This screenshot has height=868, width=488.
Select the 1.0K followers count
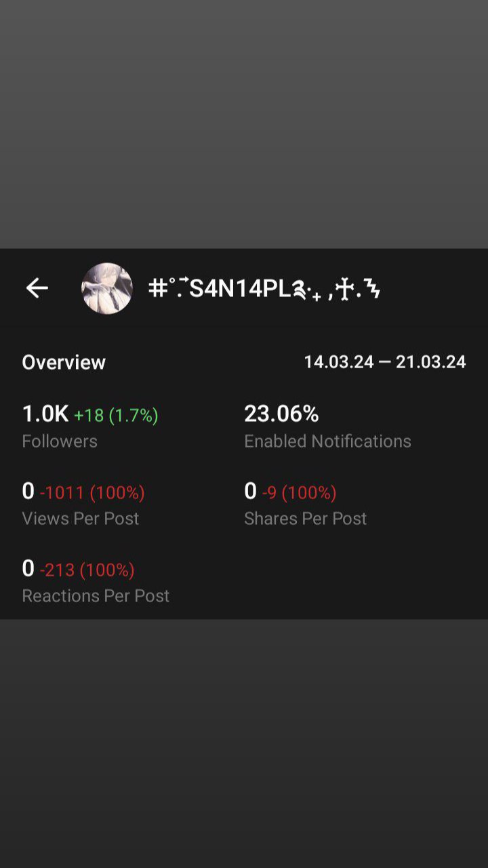tap(45, 414)
